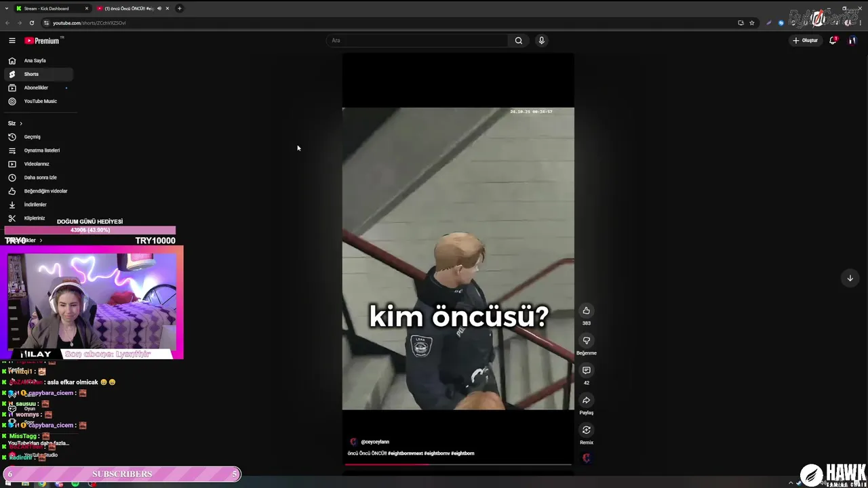The width and height of the screenshot is (868, 488).
Task: Start voice search with microphone icon
Action: point(541,41)
